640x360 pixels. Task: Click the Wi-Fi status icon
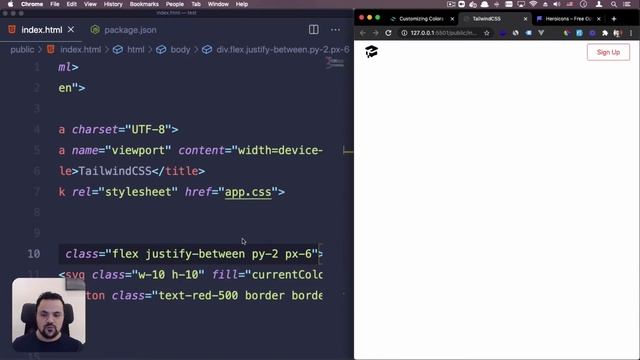point(533,4)
